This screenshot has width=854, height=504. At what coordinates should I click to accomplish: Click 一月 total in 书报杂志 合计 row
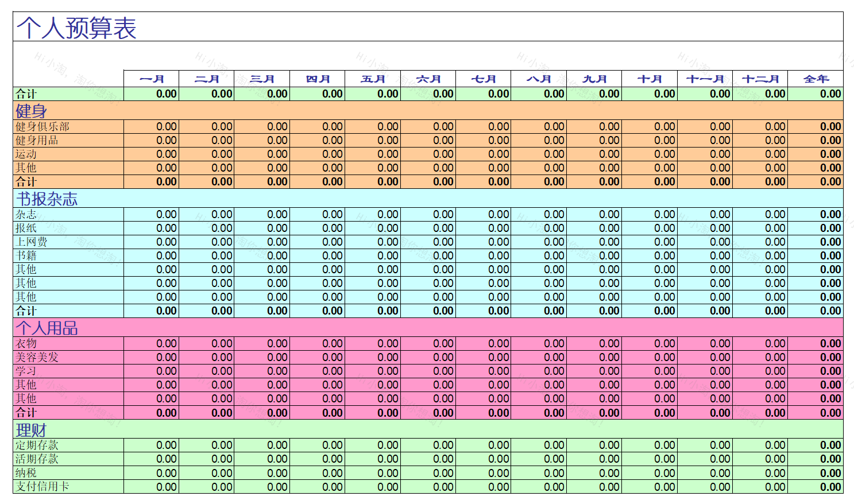pyautogui.click(x=152, y=311)
